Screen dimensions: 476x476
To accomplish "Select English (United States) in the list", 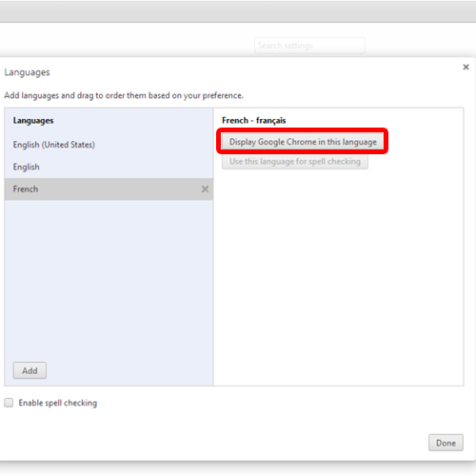I will (x=109, y=145).
